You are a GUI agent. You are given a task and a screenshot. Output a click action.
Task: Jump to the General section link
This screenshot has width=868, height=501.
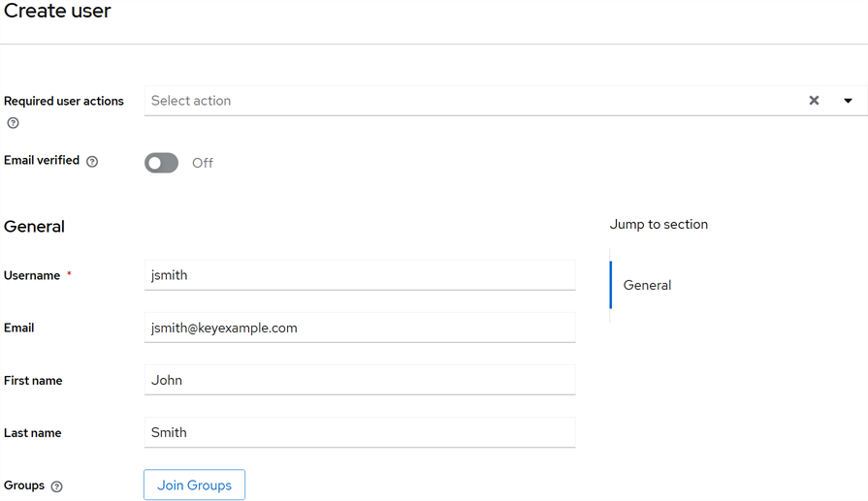(x=647, y=285)
